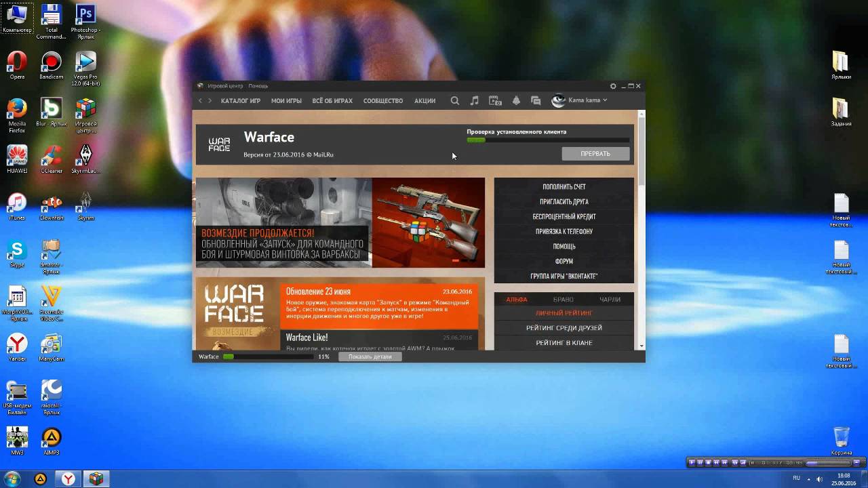868x488 pixels.
Task: Click the ФОРУМ sidebar link
Action: [564, 262]
